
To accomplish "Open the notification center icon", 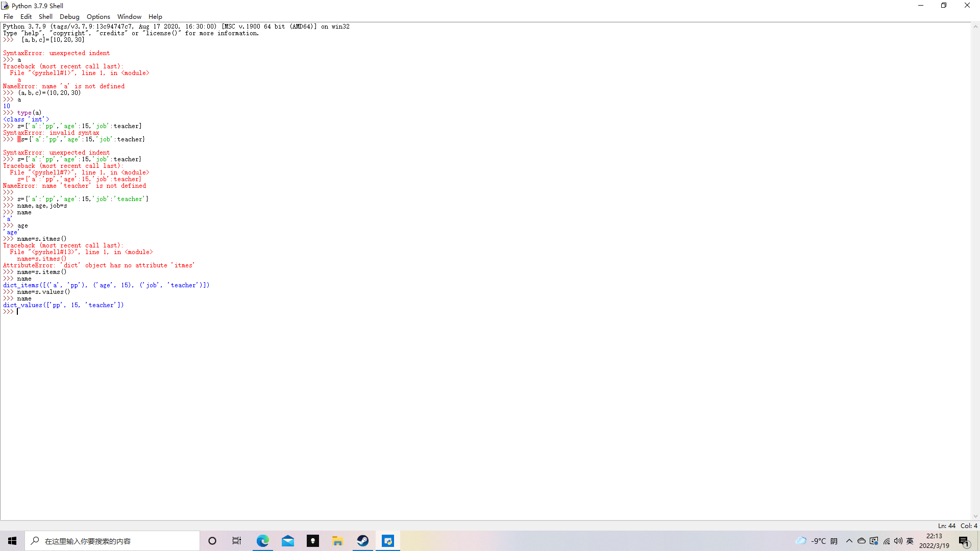I will [x=964, y=541].
